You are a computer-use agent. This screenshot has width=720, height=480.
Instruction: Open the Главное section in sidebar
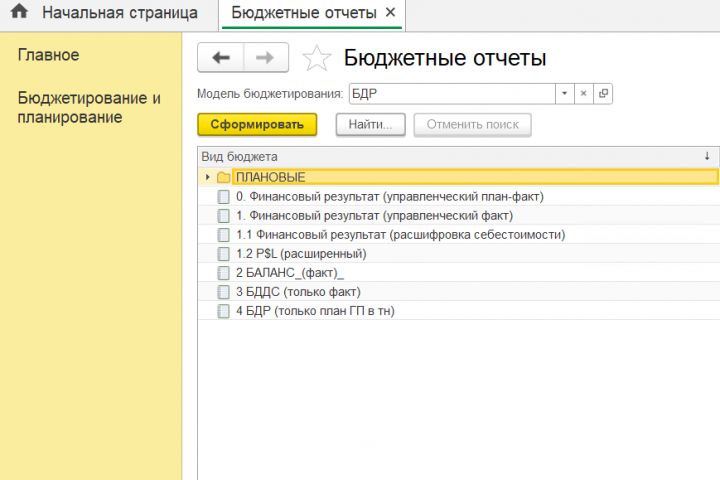coord(48,55)
